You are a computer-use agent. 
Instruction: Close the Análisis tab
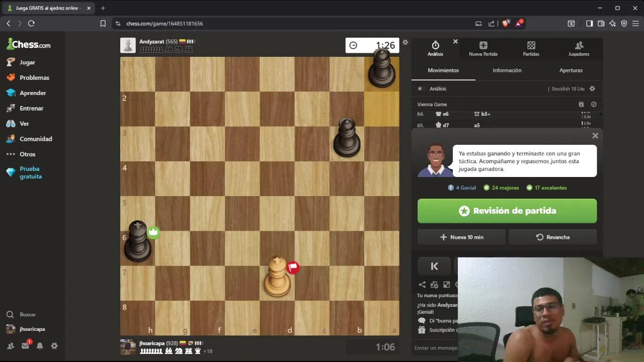click(x=455, y=41)
